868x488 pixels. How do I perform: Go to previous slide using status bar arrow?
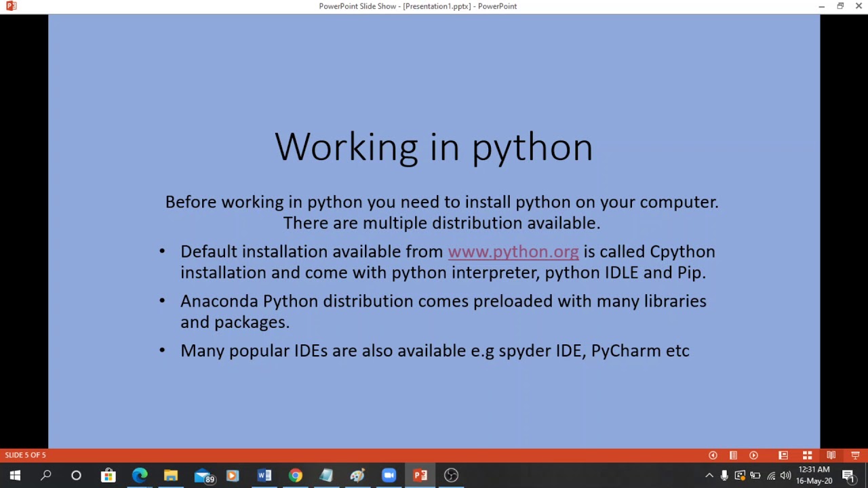pyautogui.click(x=713, y=455)
